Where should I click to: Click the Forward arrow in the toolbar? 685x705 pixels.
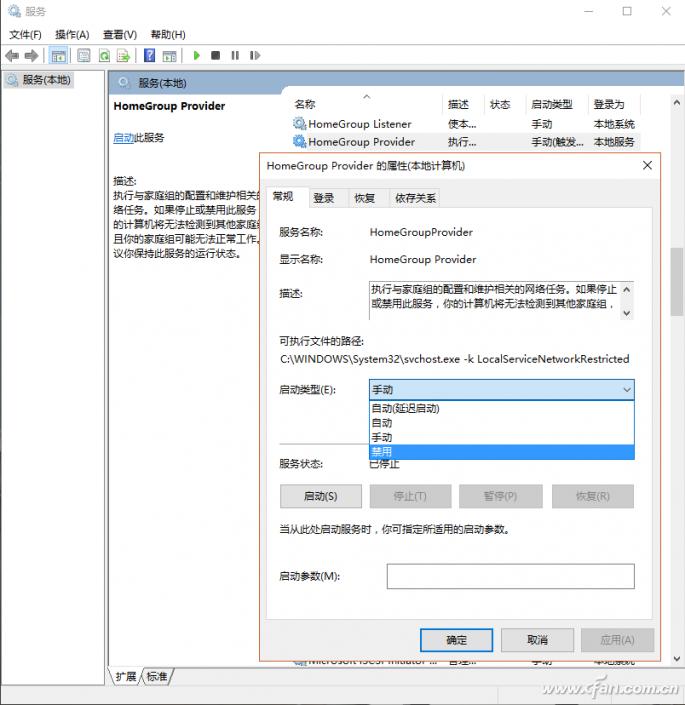[x=31, y=56]
